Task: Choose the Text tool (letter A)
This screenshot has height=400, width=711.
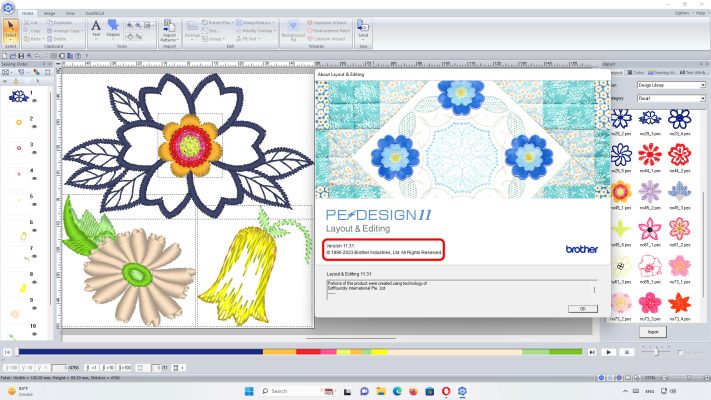Action: coord(96,29)
